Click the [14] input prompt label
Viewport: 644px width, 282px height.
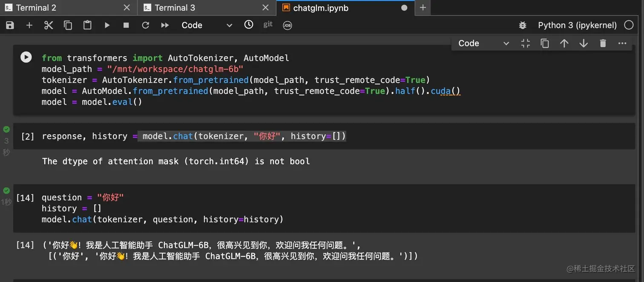(x=25, y=197)
